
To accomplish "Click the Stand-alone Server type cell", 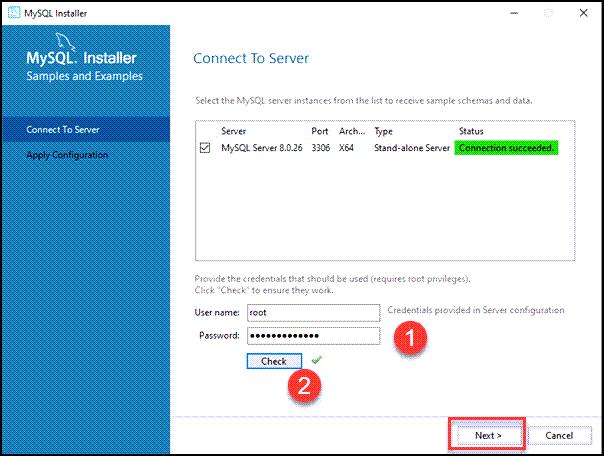I will (x=410, y=148).
